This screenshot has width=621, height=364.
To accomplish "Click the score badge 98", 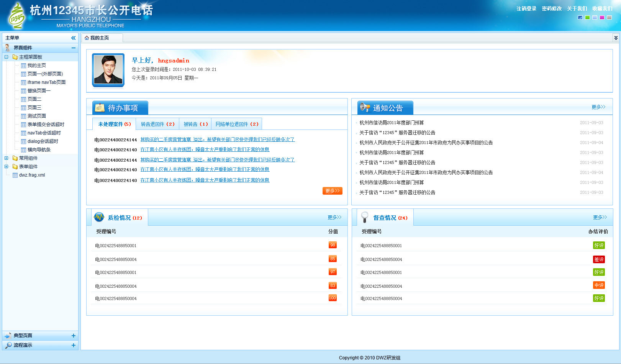I will [x=333, y=245].
